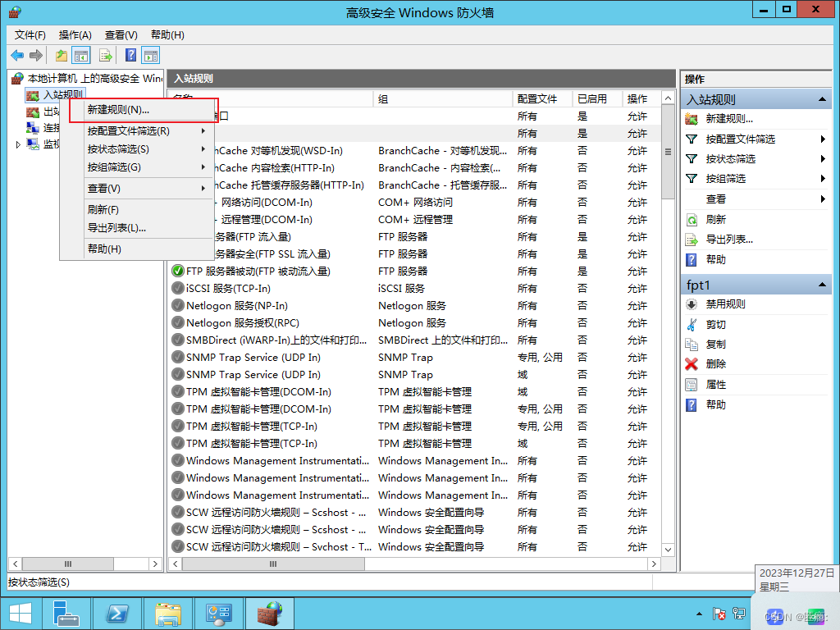
Task: Expand 按组筛选(G) context submenu
Action: [203, 167]
